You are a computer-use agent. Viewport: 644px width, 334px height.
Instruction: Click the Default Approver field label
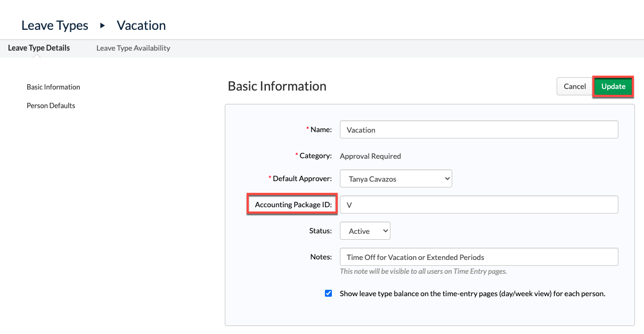303,178
